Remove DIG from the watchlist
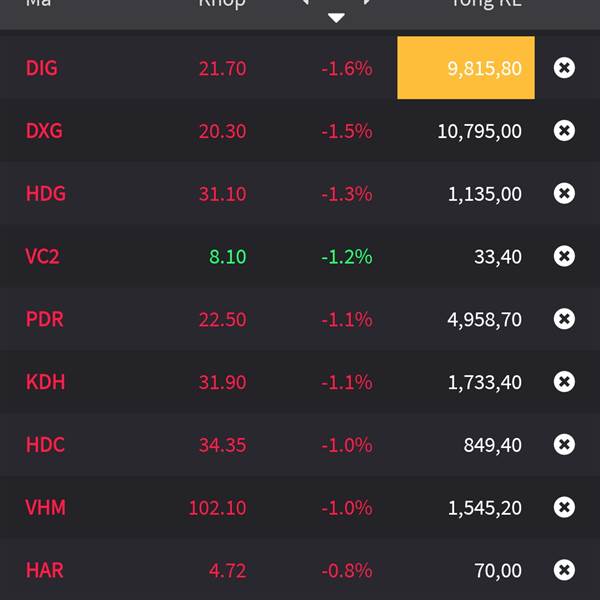Viewport: 600px width, 600px height. [x=564, y=68]
